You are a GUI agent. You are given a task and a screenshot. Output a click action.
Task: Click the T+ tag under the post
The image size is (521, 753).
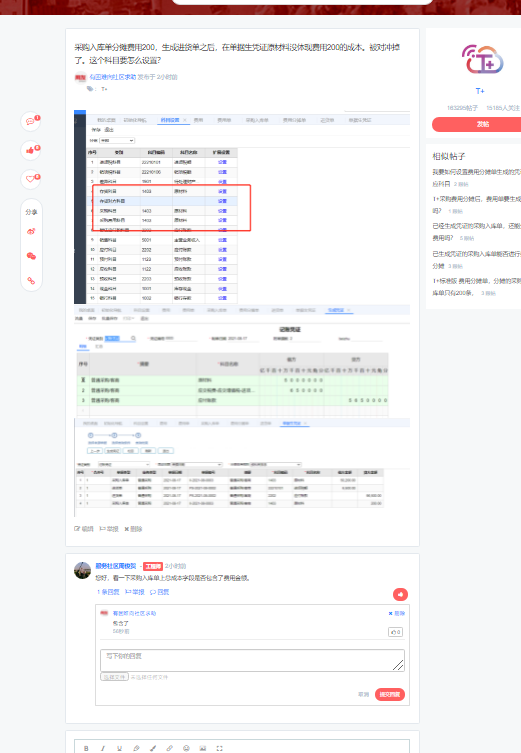pyautogui.click(x=104, y=89)
